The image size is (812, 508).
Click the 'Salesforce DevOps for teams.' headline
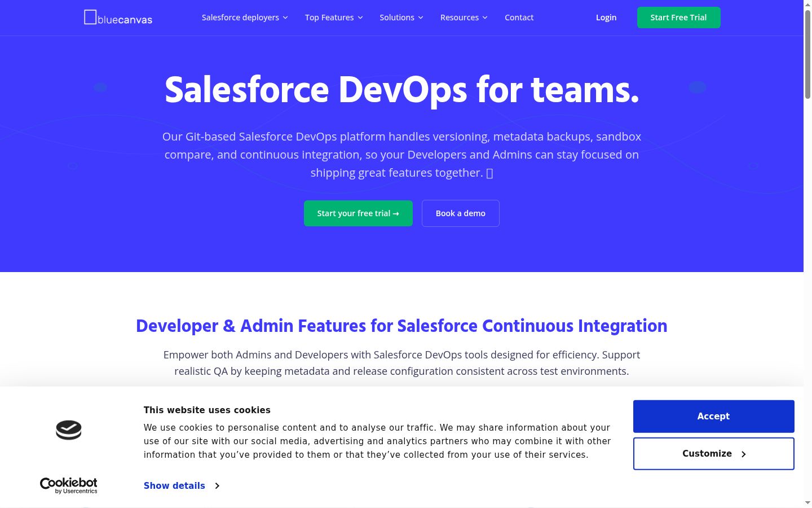tap(401, 90)
